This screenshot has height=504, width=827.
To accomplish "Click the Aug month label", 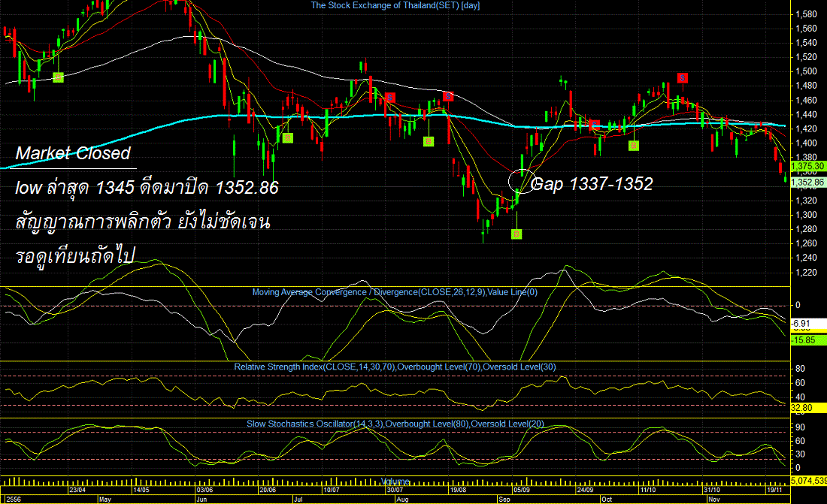I will [402, 499].
